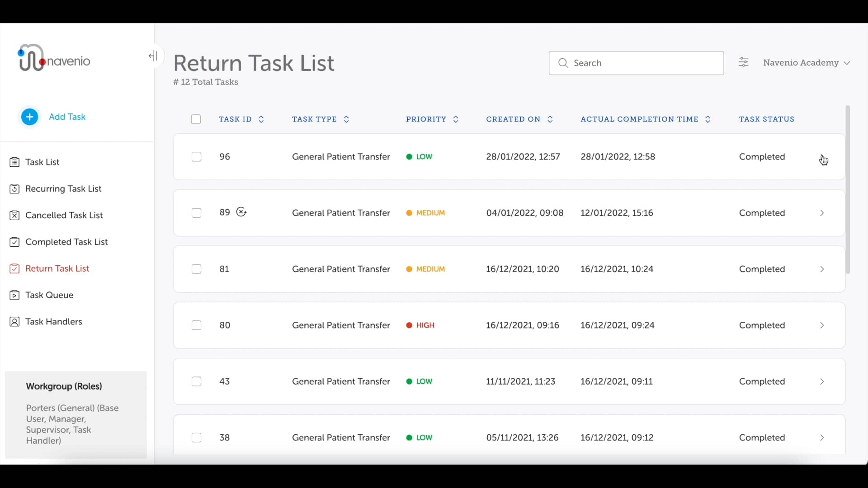Open Task List menu item

tap(42, 162)
